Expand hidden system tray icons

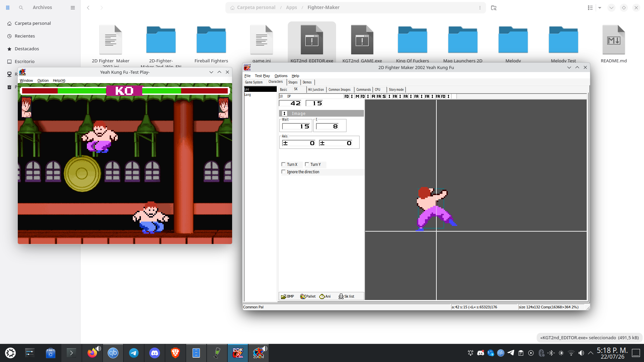[x=591, y=353]
